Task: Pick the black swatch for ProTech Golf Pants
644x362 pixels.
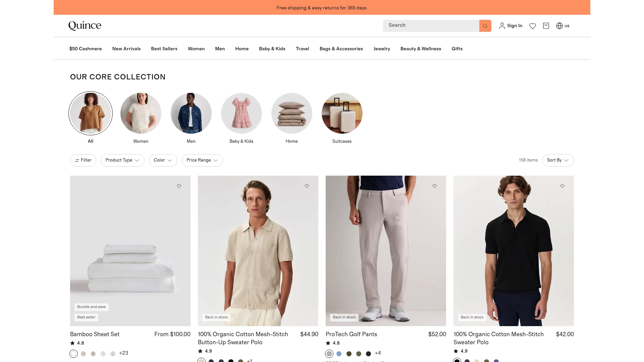Action: [x=368, y=354]
